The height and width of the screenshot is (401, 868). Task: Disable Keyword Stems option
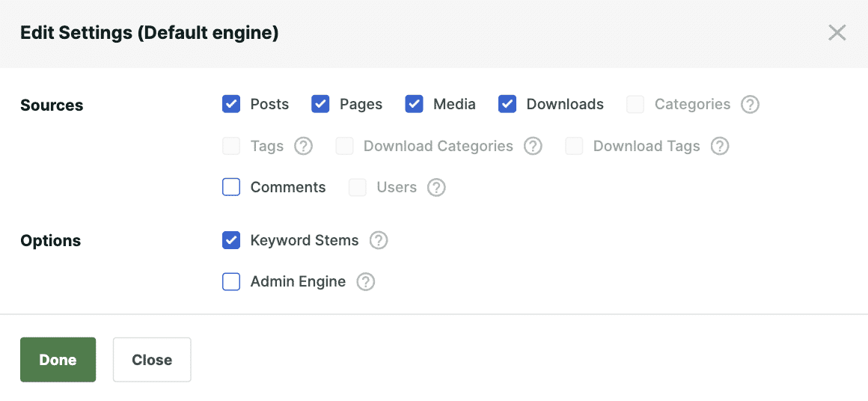coord(231,241)
